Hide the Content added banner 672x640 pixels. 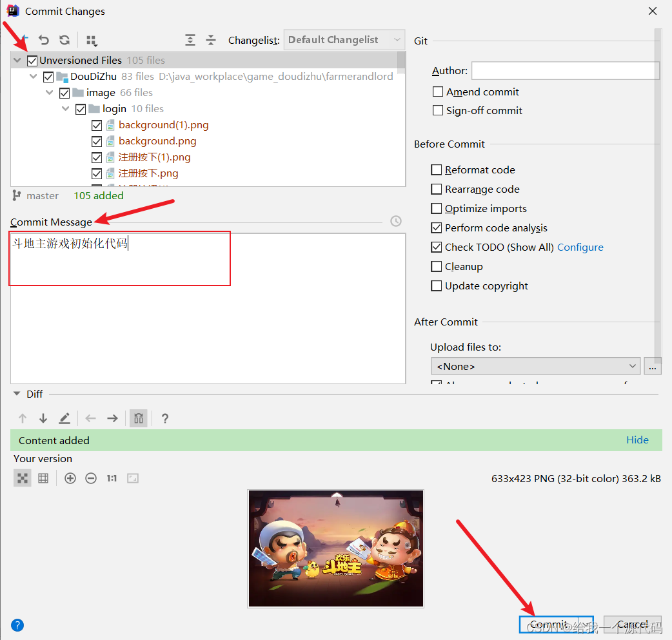[637, 440]
